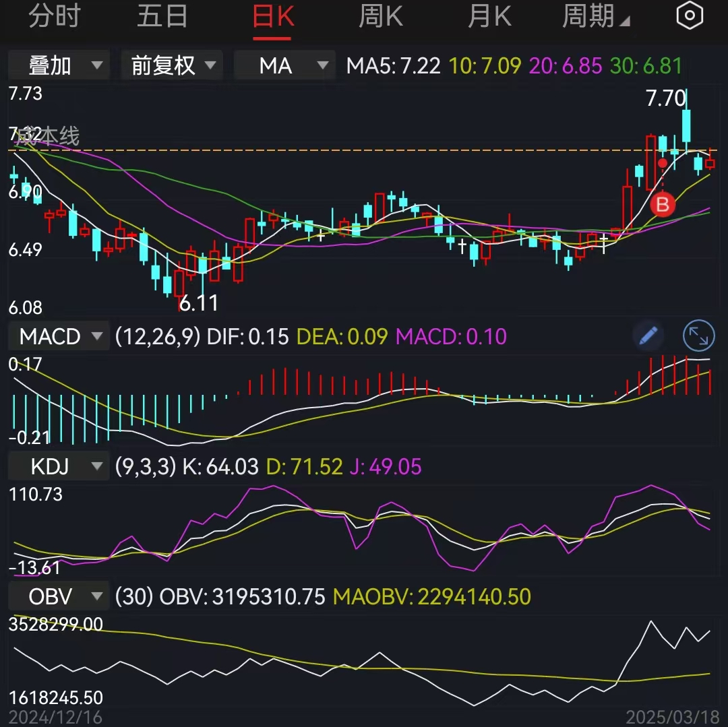Open the 叠加 overlay dropdown
Image resolution: width=728 pixels, height=727 pixels.
point(59,65)
